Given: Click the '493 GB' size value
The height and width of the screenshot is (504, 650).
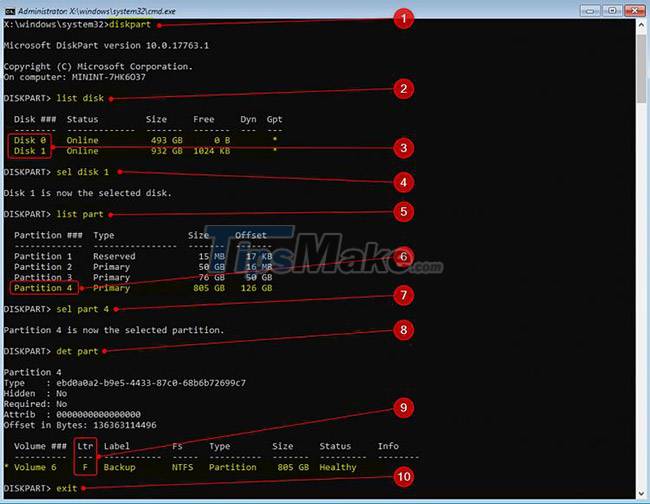Looking at the screenshot, I should tap(167, 140).
